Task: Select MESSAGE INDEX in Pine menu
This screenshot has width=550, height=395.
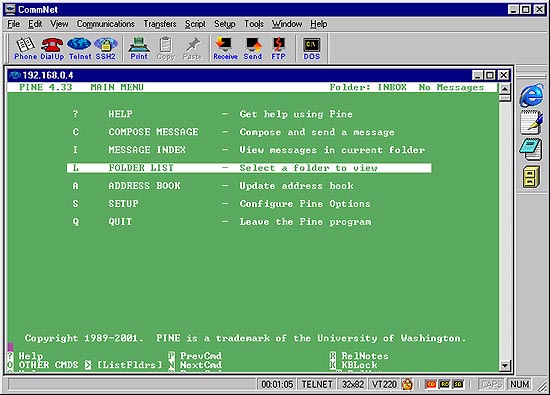Action: [x=248, y=150]
